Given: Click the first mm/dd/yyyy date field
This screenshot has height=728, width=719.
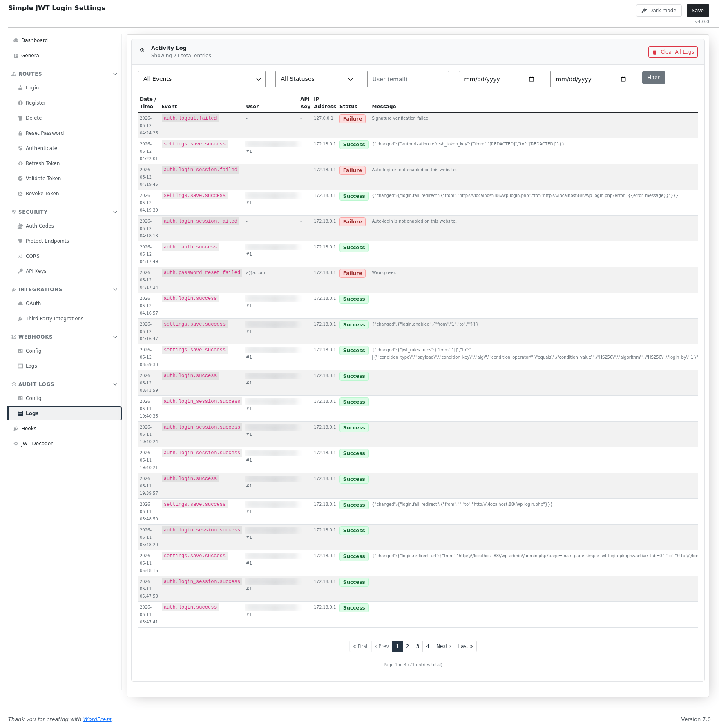Looking at the screenshot, I should (x=499, y=79).
